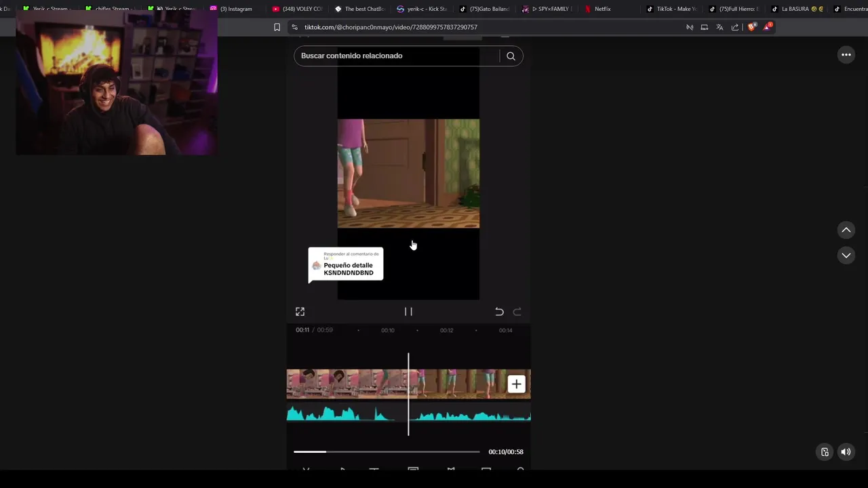
Task: Click the '00:10/00:58' time readout
Action: pos(506,452)
